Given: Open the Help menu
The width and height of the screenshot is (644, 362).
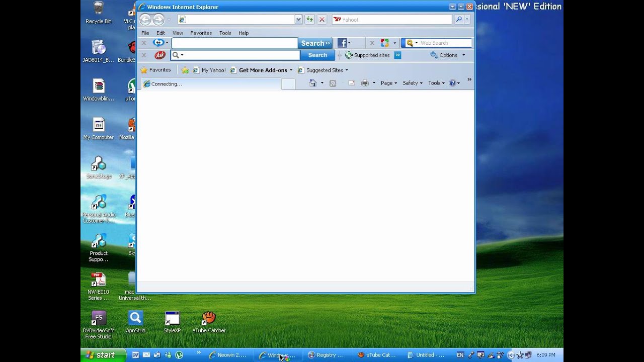Looking at the screenshot, I should tap(244, 33).
